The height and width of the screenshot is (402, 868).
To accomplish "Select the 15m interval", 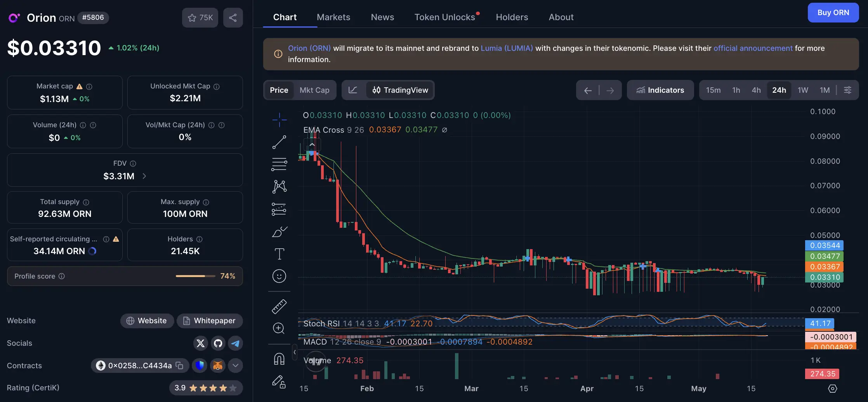I will click(x=713, y=90).
